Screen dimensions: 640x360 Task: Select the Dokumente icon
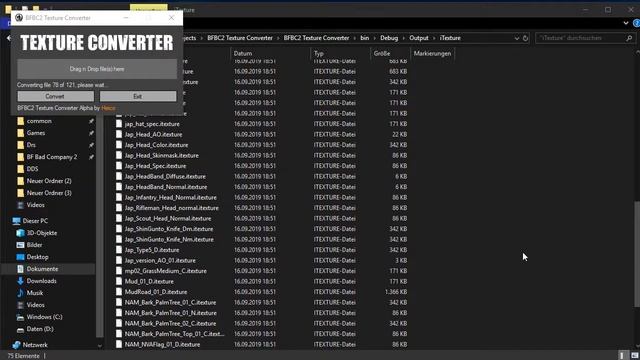[20, 269]
